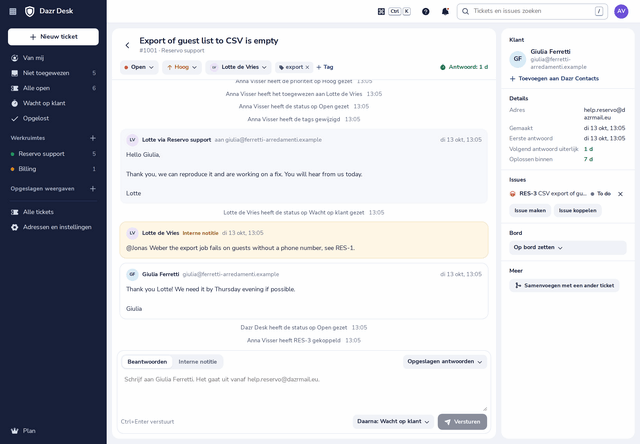Open the help question mark icon

[425, 11]
